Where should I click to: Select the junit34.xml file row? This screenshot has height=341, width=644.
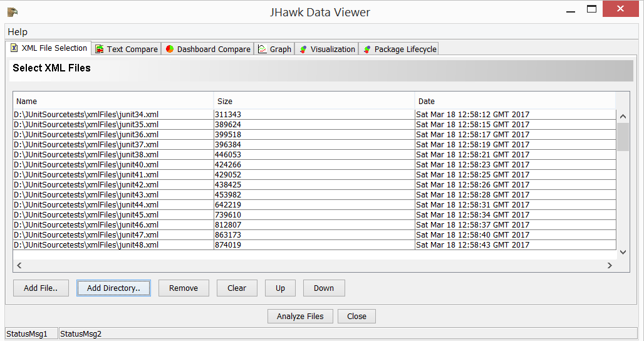(314, 115)
